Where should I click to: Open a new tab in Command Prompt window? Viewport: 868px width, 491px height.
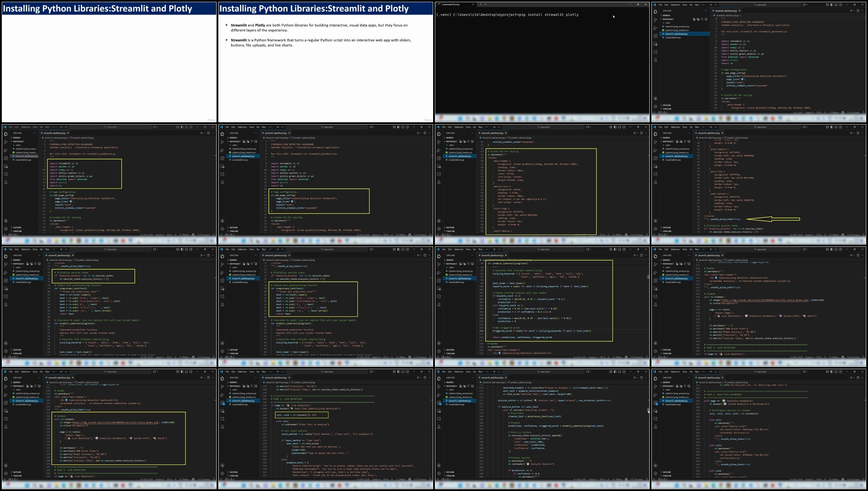tap(480, 5)
